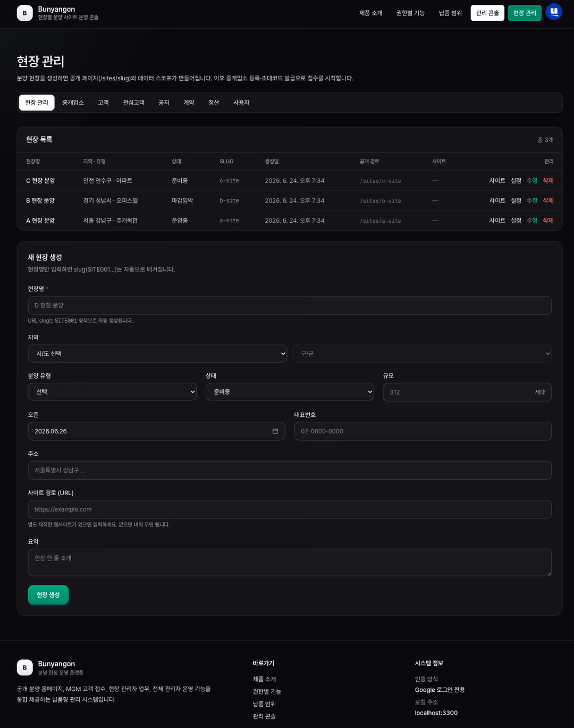Switch to the 중개업소 tab
Viewport: 574px width, 728px height.
pyautogui.click(x=73, y=103)
